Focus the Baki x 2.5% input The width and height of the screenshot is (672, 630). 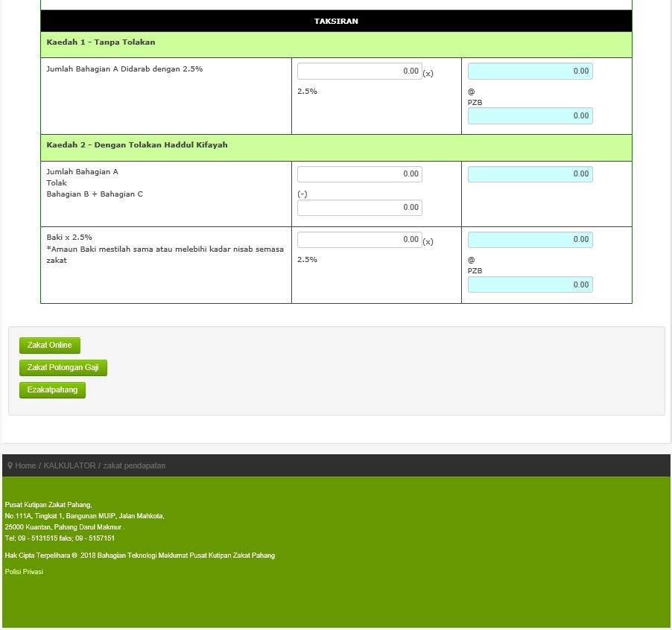point(360,239)
